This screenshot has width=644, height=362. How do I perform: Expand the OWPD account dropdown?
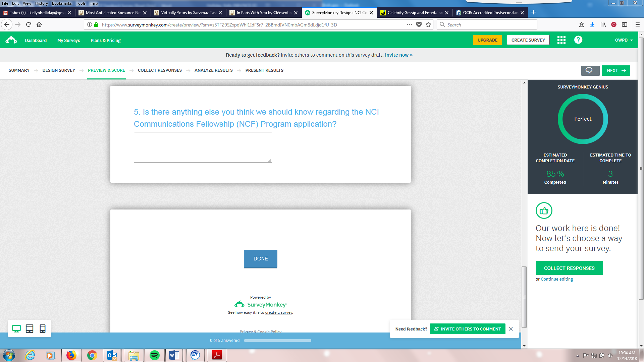click(x=624, y=40)
